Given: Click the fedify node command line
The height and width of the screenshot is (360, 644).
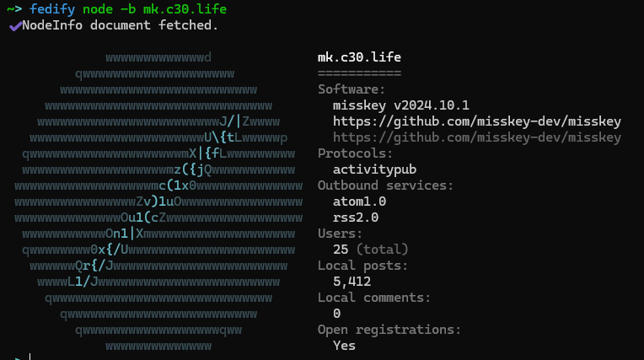Looking at the screenshot, I should [x=116, y=9].
